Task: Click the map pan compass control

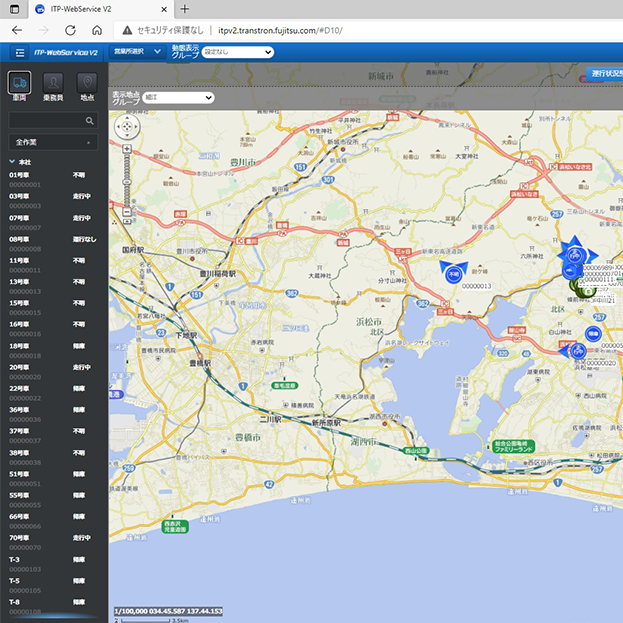Action: pos(128,127)
